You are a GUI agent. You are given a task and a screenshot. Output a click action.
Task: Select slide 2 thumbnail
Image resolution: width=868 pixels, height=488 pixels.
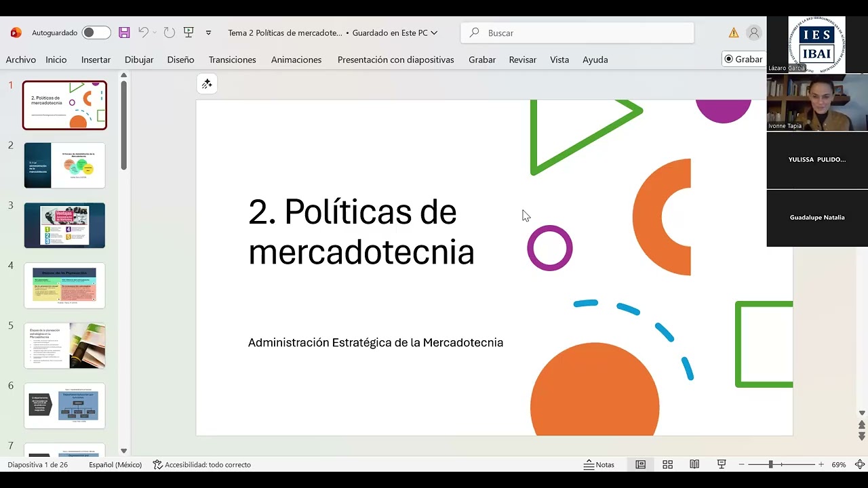point(65,165)
